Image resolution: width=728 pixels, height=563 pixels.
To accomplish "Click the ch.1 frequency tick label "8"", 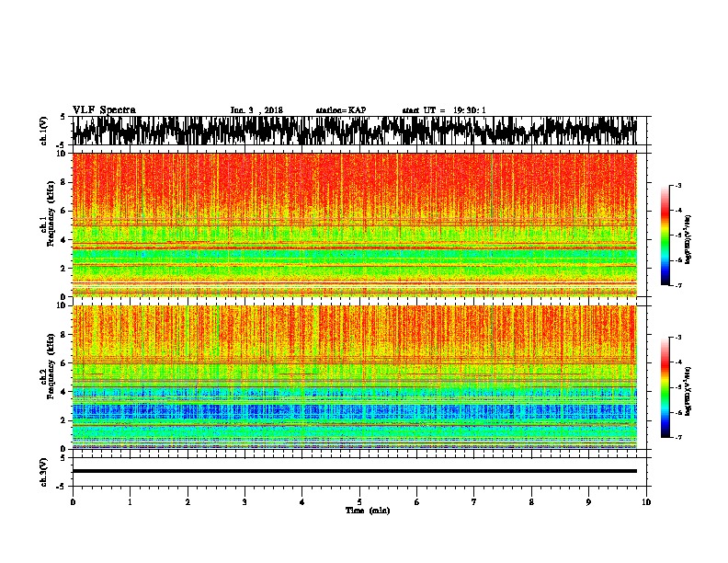I will (64, 182).
